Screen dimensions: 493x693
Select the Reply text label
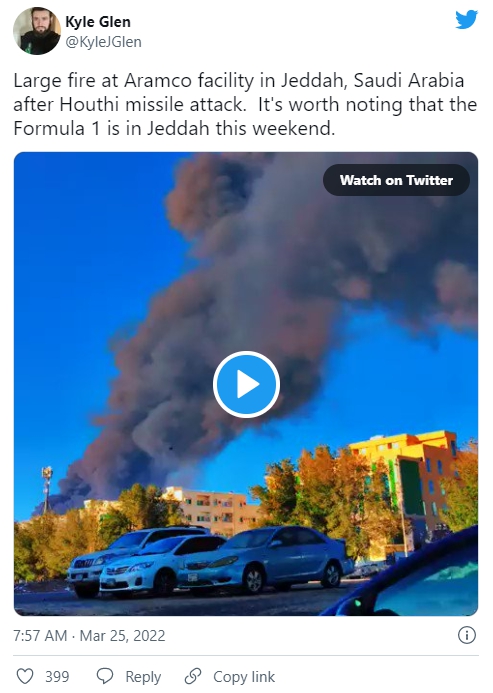(143, 677)
